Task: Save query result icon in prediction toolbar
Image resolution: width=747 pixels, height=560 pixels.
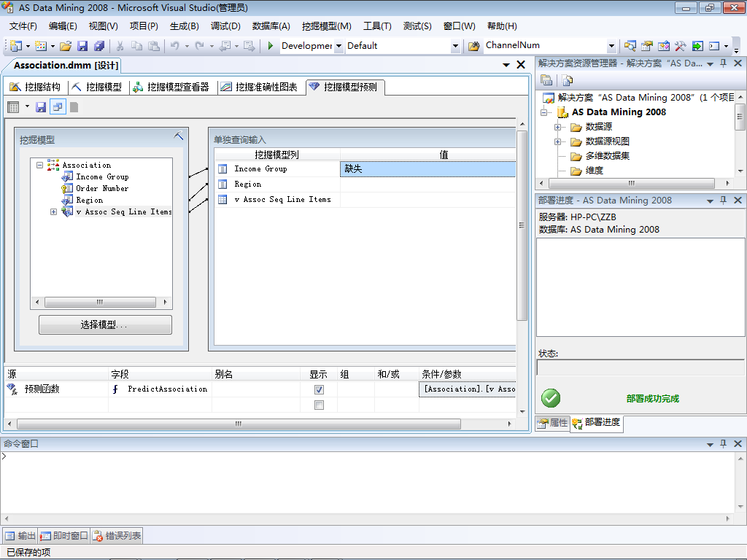Action: click(x=41, y=107)
